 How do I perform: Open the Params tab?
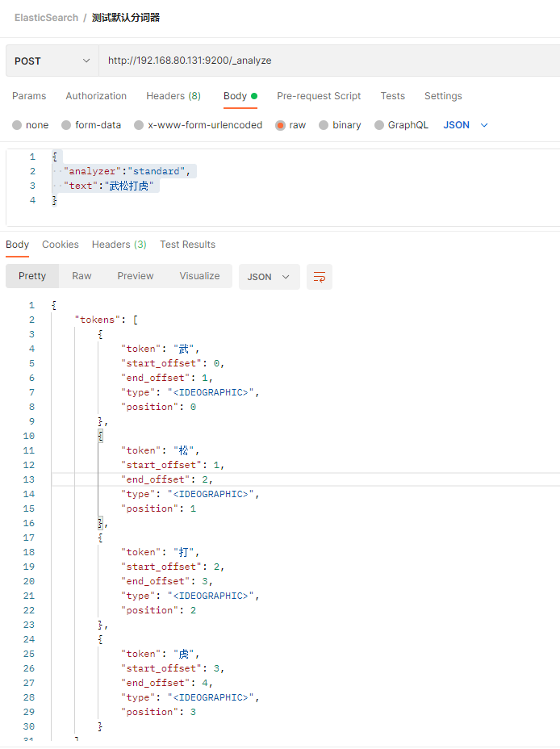pyautogui.click(x=29, y=96)
